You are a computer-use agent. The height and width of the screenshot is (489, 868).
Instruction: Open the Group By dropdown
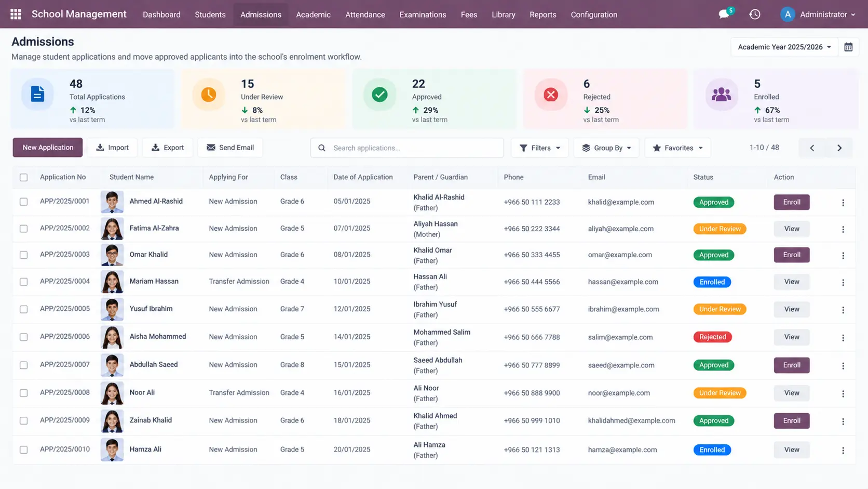606,148
